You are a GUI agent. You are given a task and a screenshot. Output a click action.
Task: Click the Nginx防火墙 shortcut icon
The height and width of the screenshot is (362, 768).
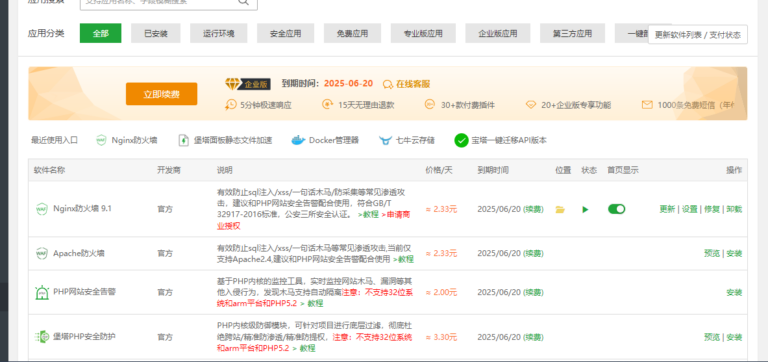pyautogui.click(x=101, y=140)
